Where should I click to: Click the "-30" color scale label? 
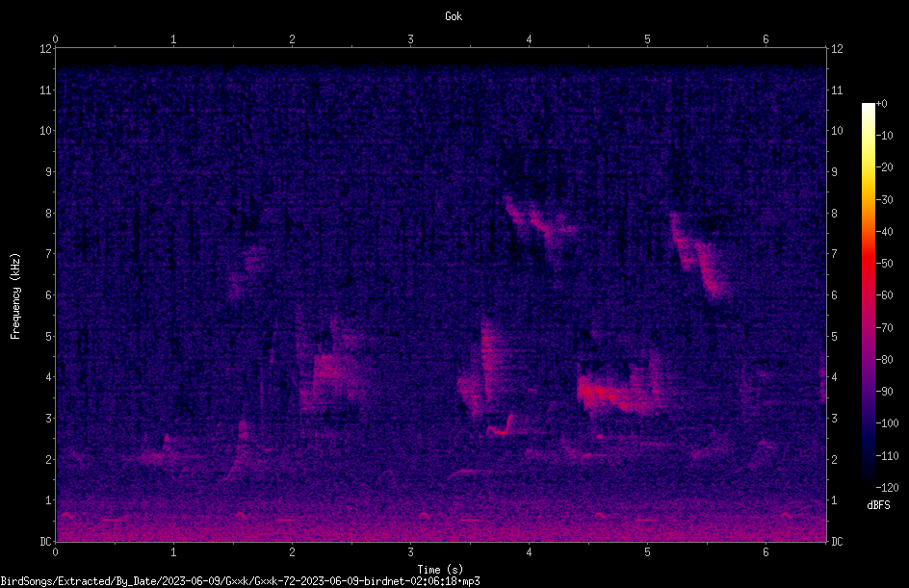885,200
